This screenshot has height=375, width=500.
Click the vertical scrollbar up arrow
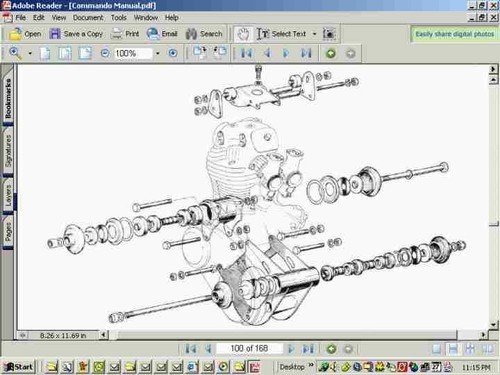tap(493, 80)
